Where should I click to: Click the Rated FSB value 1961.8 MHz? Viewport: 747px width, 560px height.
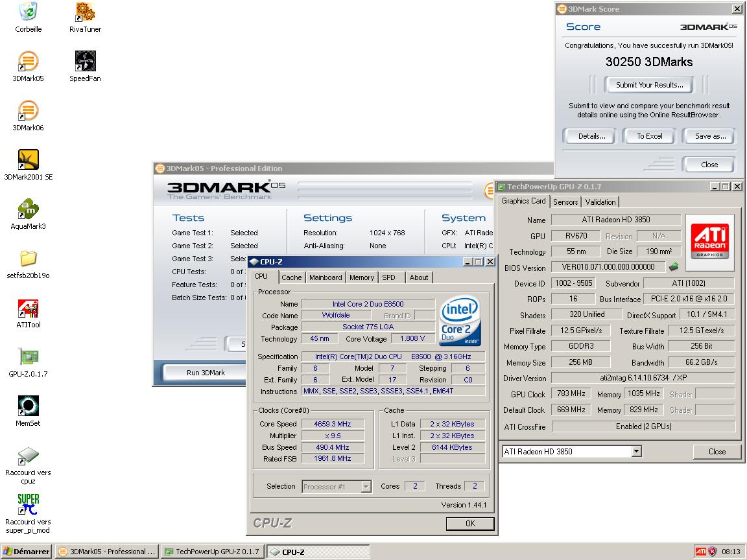333,459
